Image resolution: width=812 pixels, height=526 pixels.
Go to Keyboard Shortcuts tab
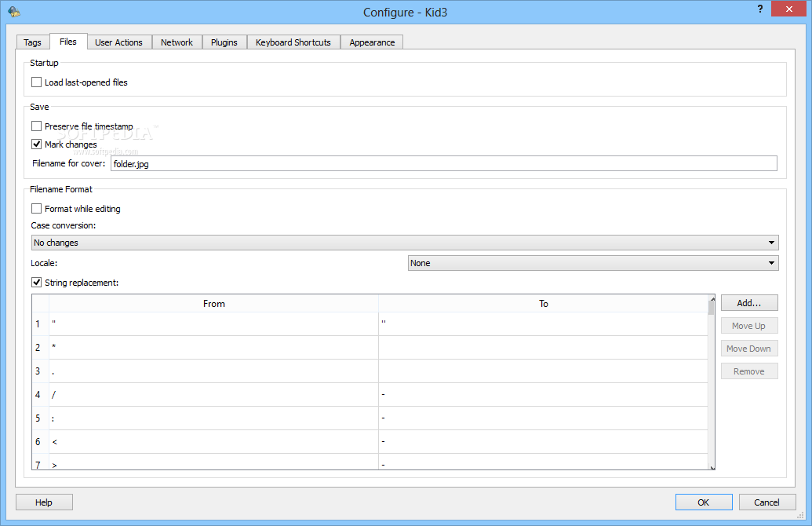coord(293,42)
